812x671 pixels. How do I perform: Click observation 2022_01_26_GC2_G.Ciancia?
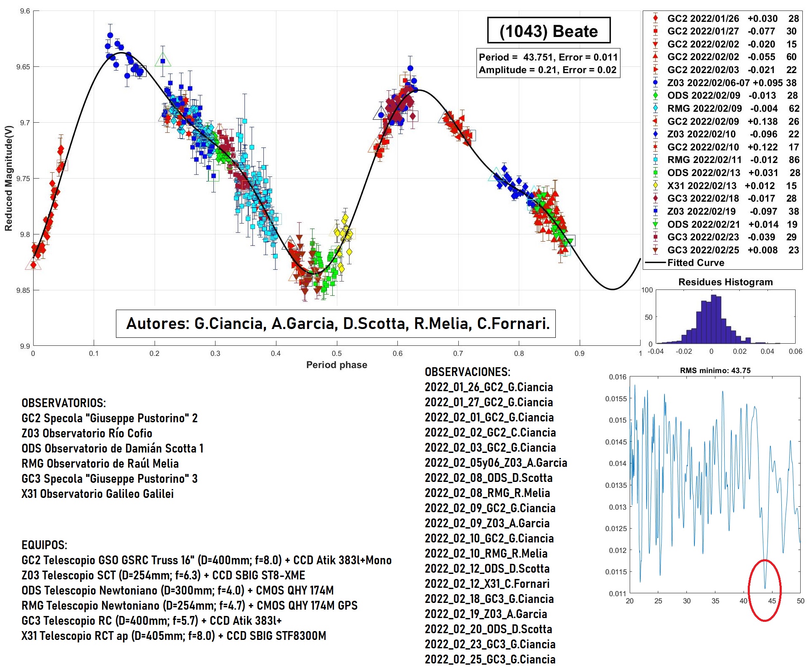[489, 387]
